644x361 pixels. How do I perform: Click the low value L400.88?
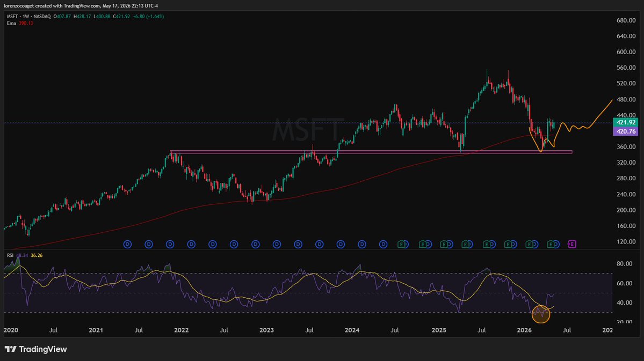(102, 17)
